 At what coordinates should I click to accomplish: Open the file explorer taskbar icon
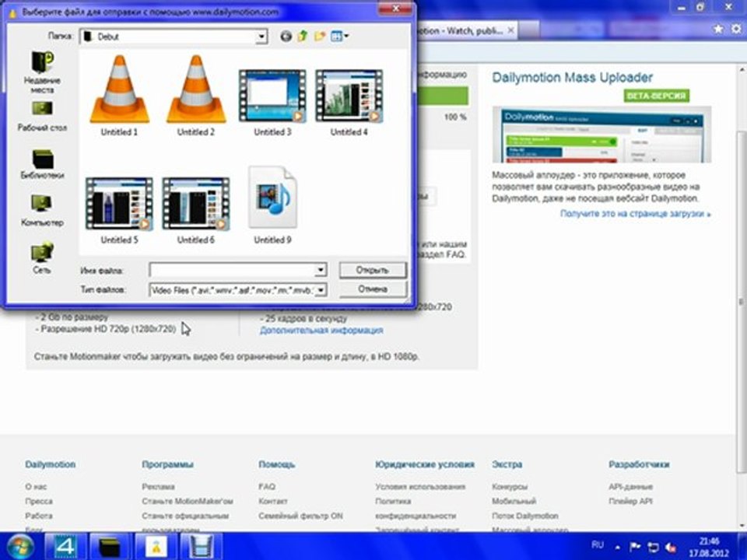(110, 546)
